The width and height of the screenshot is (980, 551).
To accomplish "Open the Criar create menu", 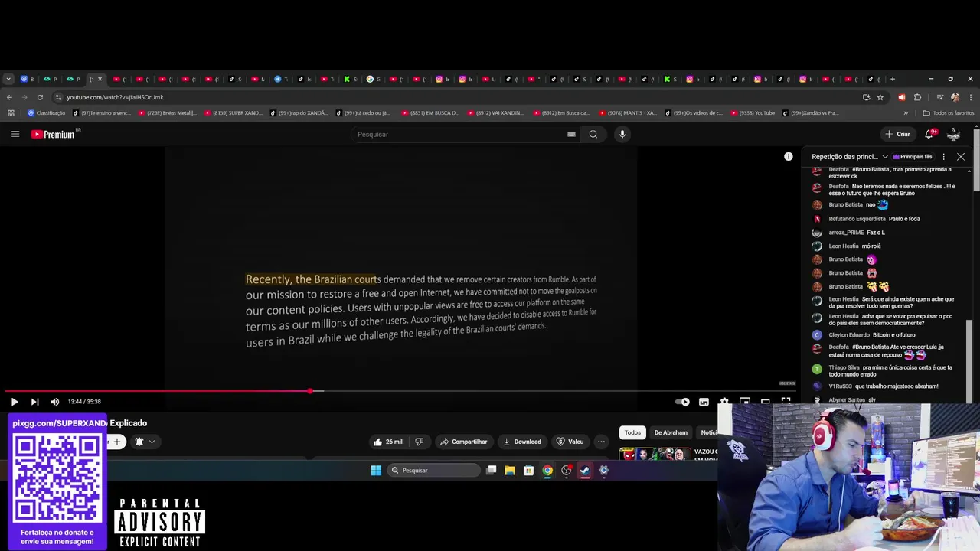I will point(897,134).
